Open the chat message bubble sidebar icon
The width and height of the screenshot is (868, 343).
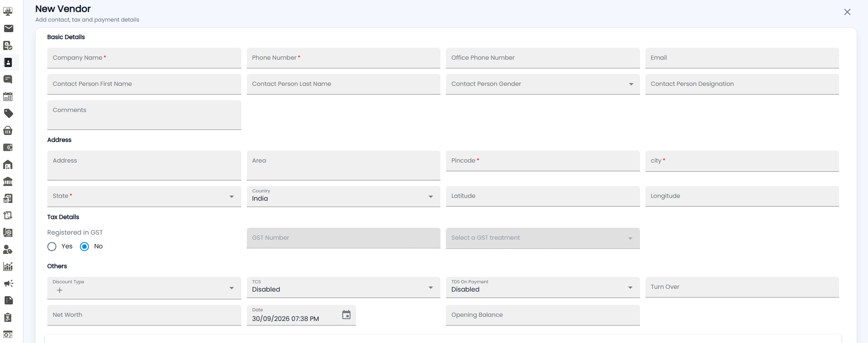point(8,79)
